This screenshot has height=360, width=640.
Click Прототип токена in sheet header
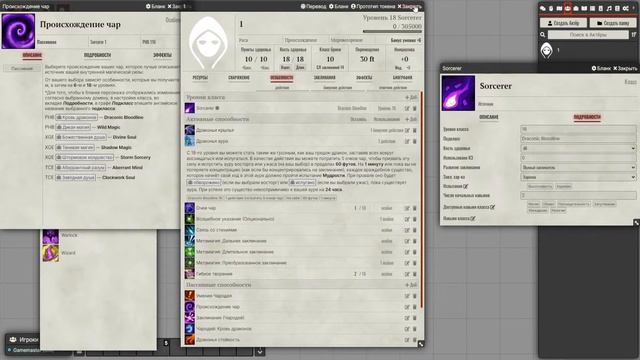pyautogui.click(x=373, y=6)
